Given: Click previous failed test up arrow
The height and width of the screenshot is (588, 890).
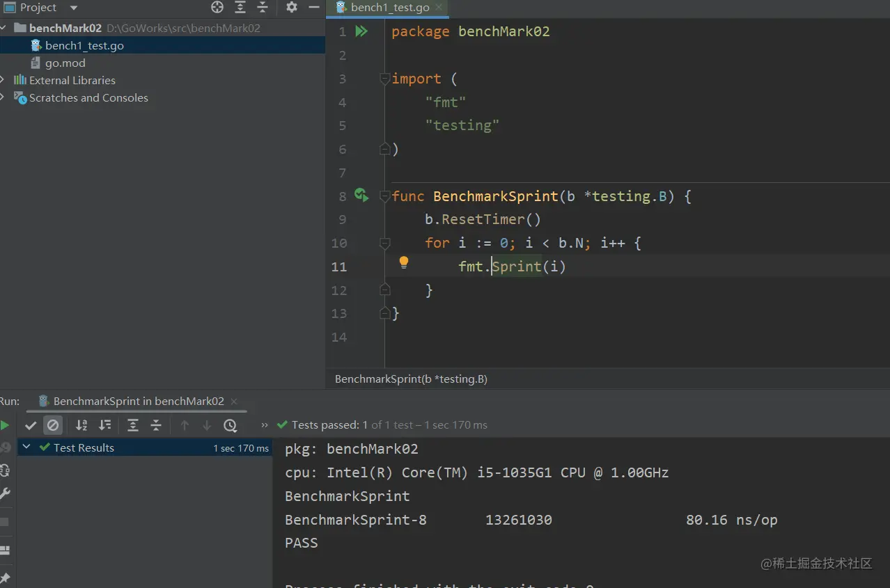Looking at the screenshot, I should click(x=185, y=425).
